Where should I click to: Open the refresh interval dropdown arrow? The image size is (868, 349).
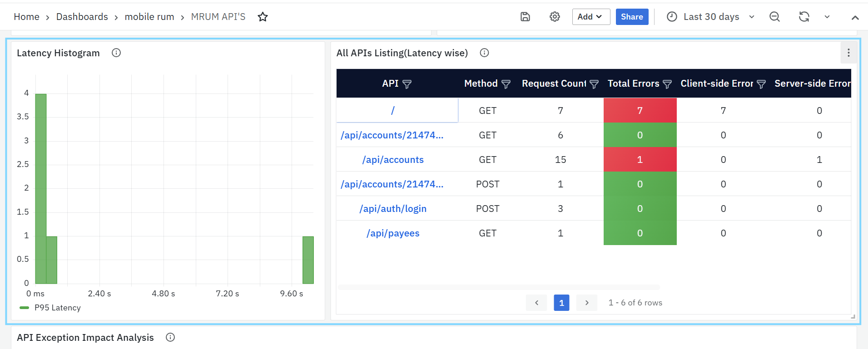click(x=827, y=17)
